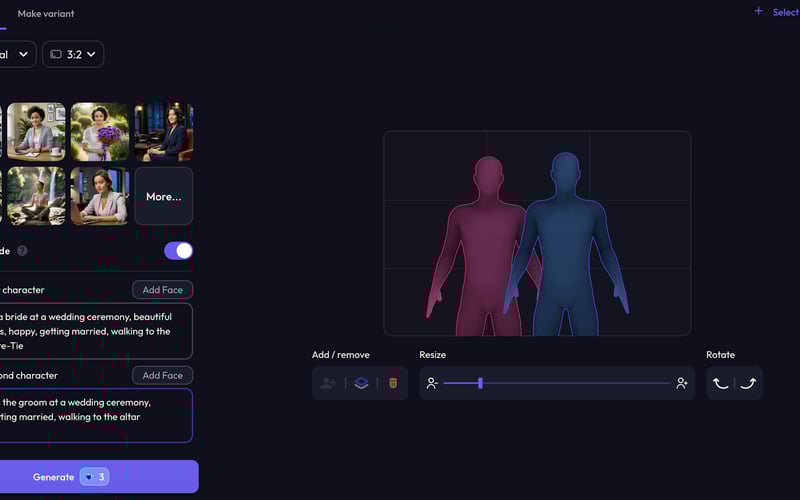Select the blue character silhouette
The height and width of the screenshot is (500, 800).
pos(566,244)
